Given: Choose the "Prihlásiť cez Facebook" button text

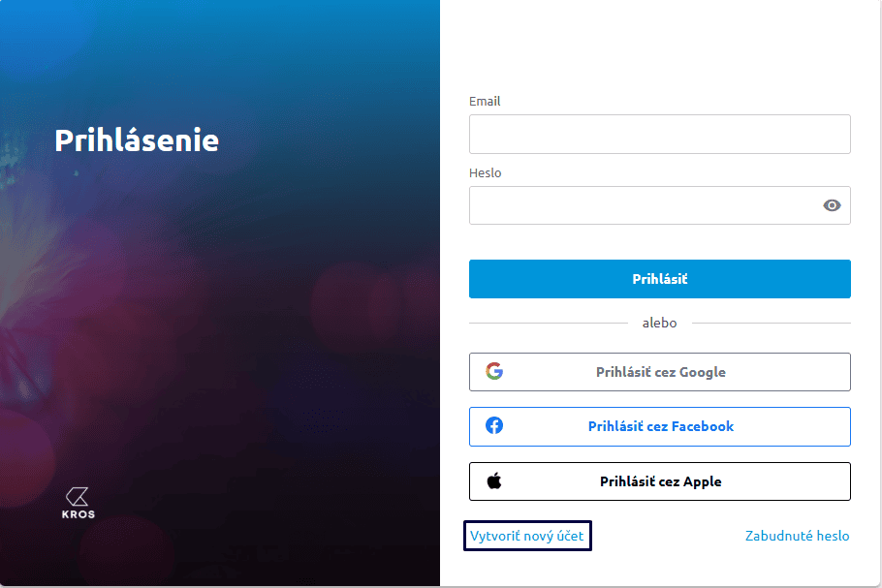Looking at the screenshot, I should click(x=660, y=426).
